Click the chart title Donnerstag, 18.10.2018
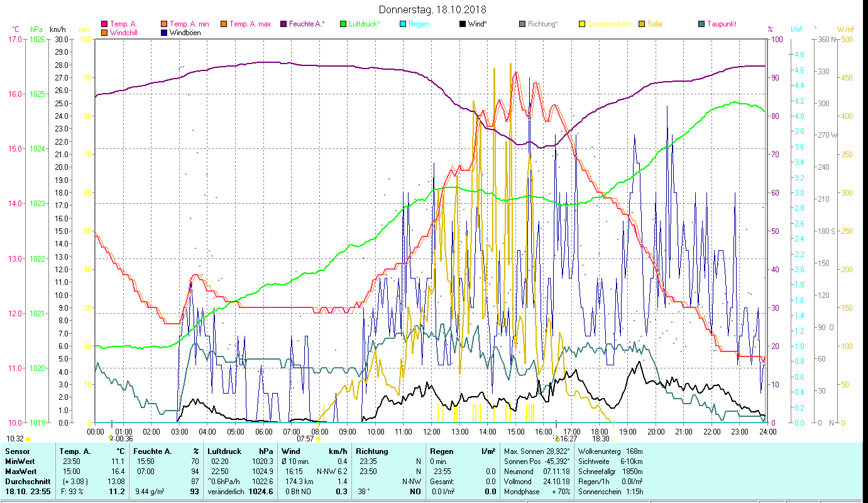Screen dimensions: 868x503 pos(433,10)
